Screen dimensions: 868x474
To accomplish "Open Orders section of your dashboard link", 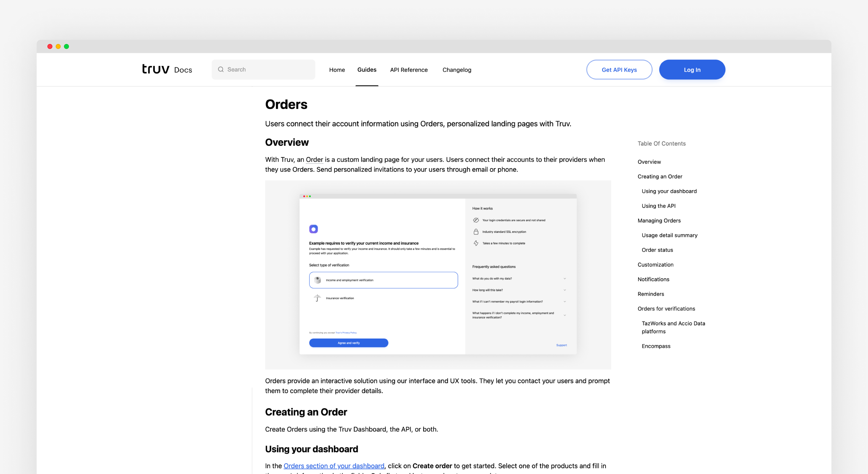I will click(334, 466).
